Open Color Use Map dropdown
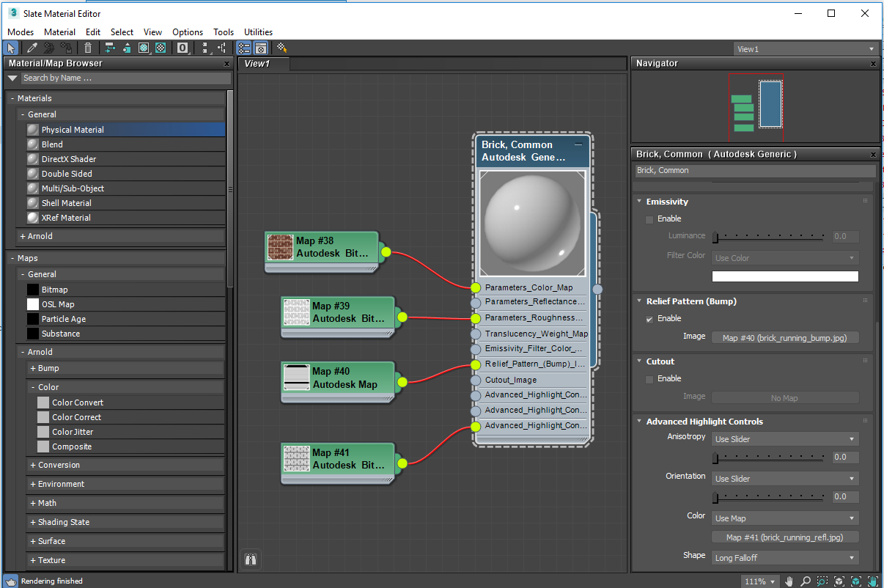The height and width of the screenshot is (588, 884). click(x=785, y=518)
